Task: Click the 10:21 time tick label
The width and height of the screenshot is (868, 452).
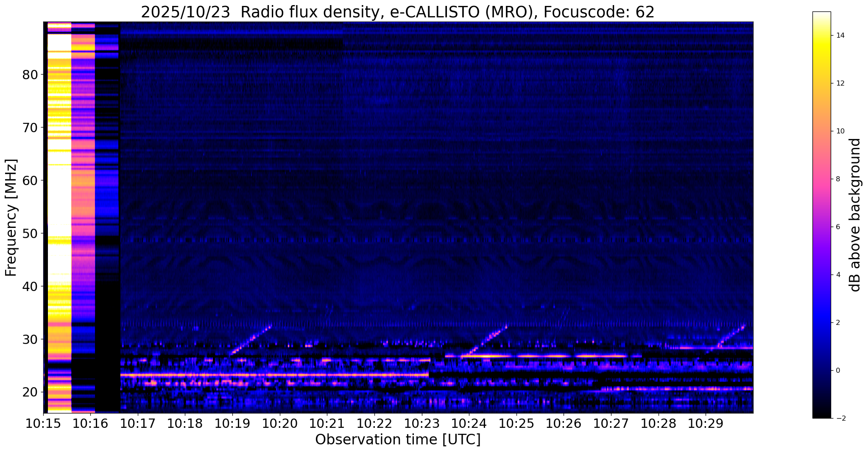Action: 327,423
